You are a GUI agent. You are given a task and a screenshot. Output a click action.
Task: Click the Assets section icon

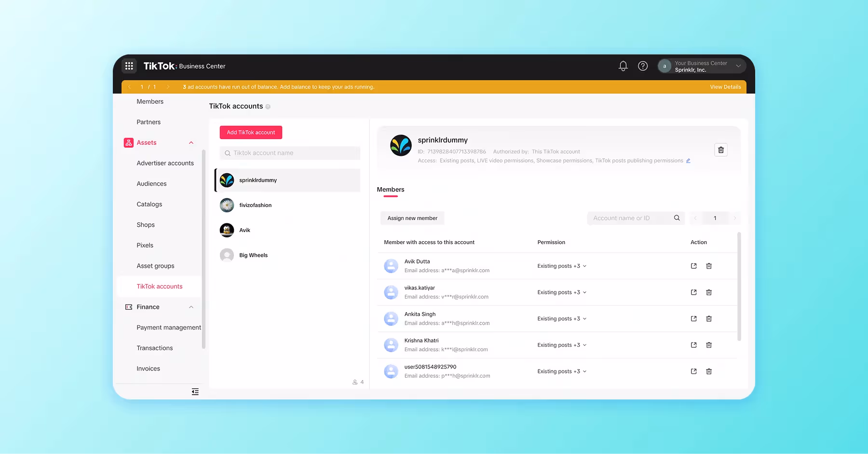pyautogui.click(x=128, y=143)
